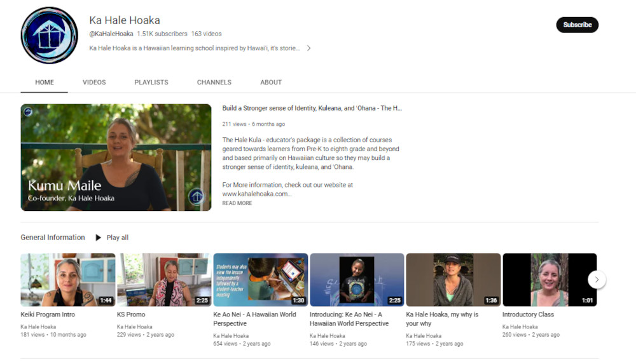Click Introducing: Ke Ao Nei title text
The image size is (636, 364).
(x=349, y=319)
